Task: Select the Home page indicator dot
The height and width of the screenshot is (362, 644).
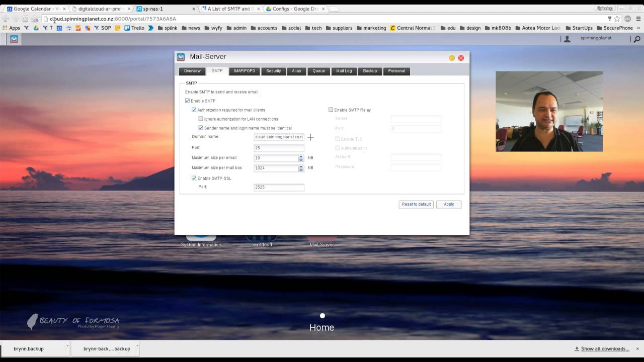Action: point(322,316)
